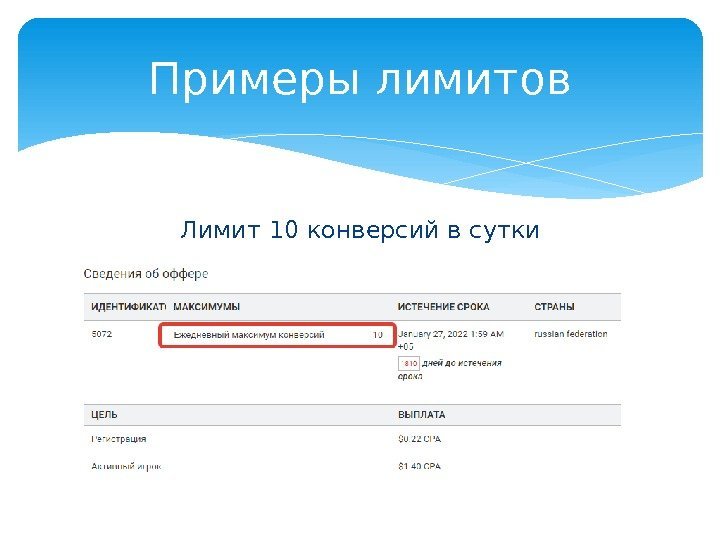Select the 'Активный игрок' goal row
Screen dimensions: 720x540
coord(352,467)
